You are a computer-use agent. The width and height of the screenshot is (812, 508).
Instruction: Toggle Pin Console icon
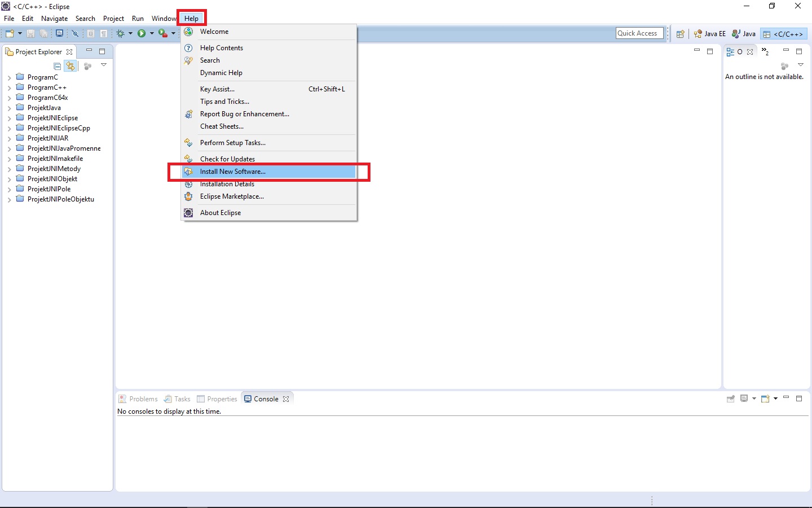731,399
